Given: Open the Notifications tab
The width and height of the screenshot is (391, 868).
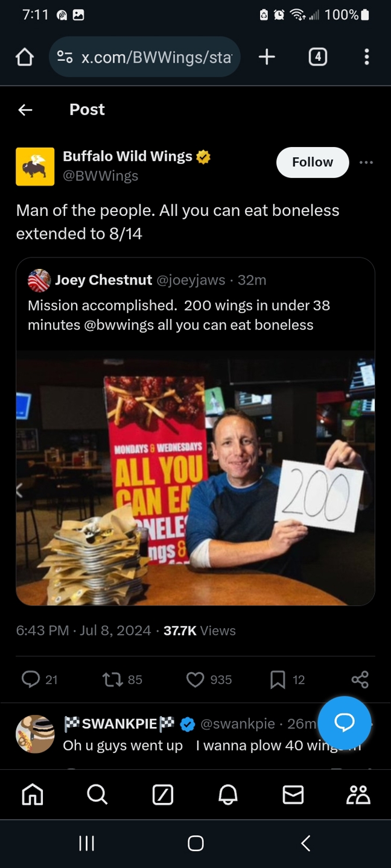Looking at the screenshot, I should tap(227, 795).
